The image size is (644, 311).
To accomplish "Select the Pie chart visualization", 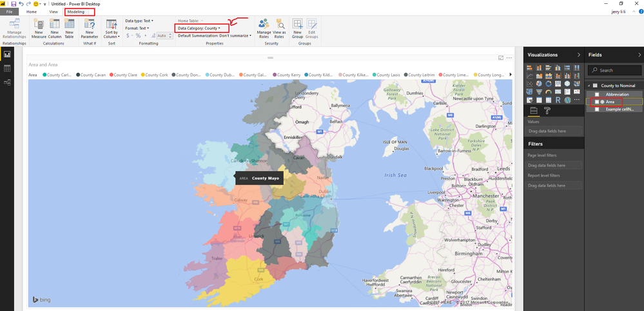I will point(540,84).
